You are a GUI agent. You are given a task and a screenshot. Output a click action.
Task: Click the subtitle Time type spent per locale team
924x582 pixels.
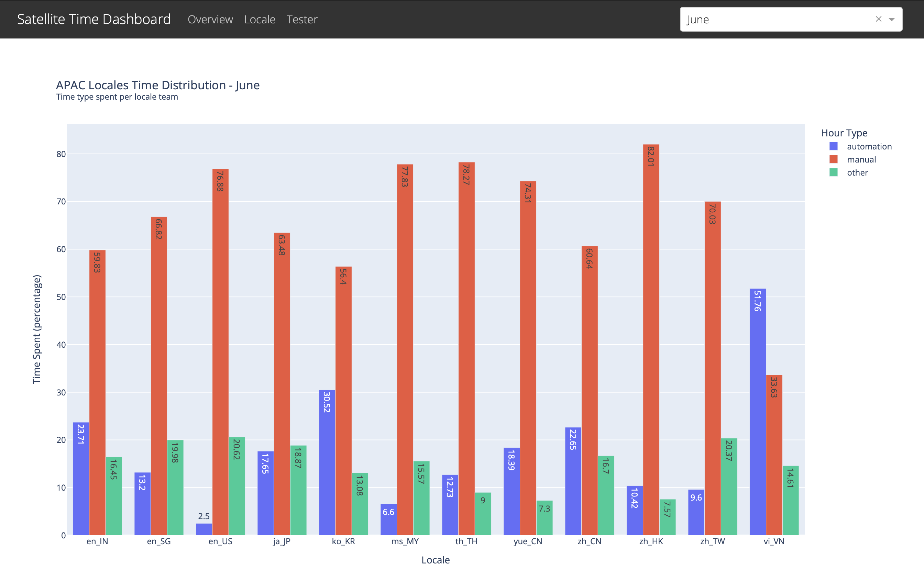coord(117,97)
